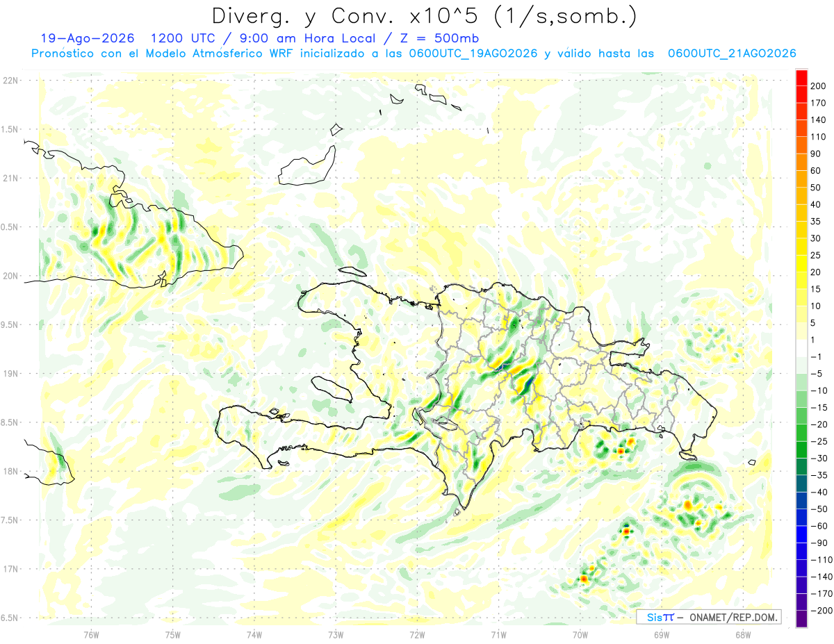
Task: Click the negative 140 colorbar label
Action: (820, 577)
